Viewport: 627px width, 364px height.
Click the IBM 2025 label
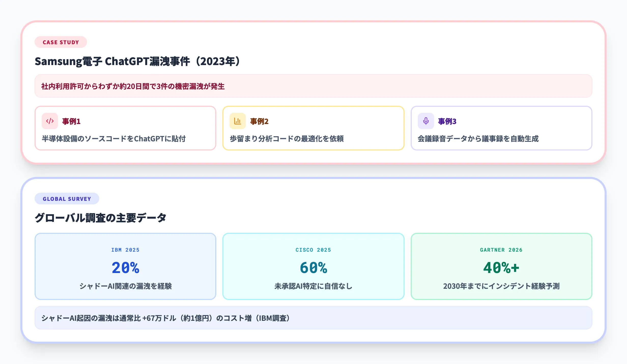(x=125, y=250)
